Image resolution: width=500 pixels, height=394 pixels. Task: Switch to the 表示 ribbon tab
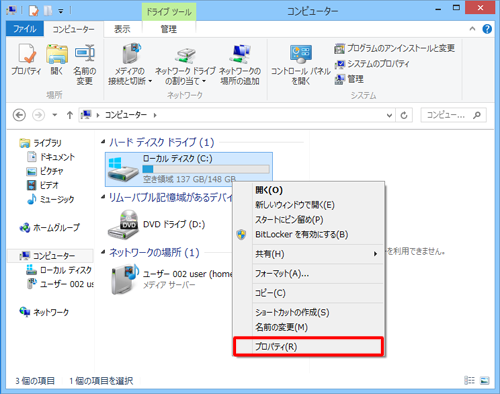pos(122,29)
